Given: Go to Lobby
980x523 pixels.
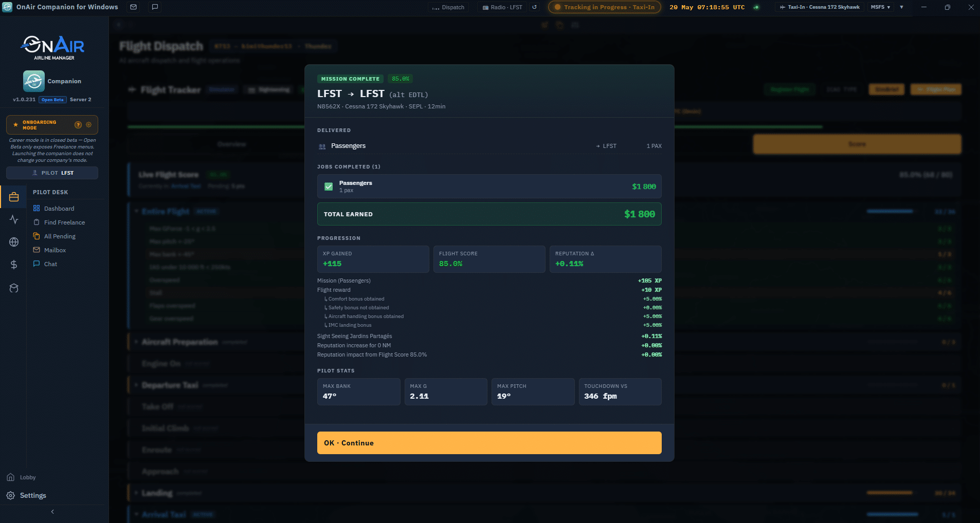Looking at the screenshot, I should point(28,477).
